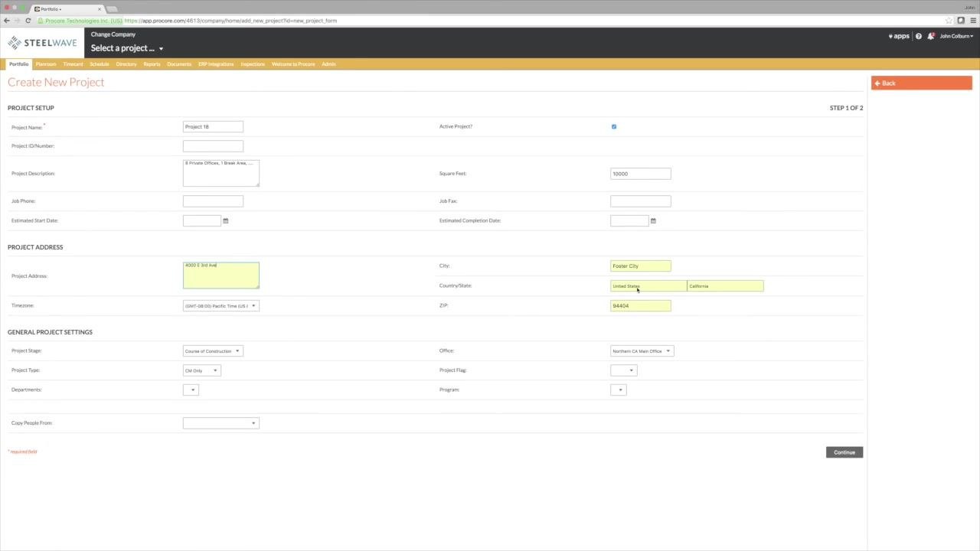This screenshot has width=980, height=551.
Task: Open the Reports tab
Action: (x=152, y=64)
